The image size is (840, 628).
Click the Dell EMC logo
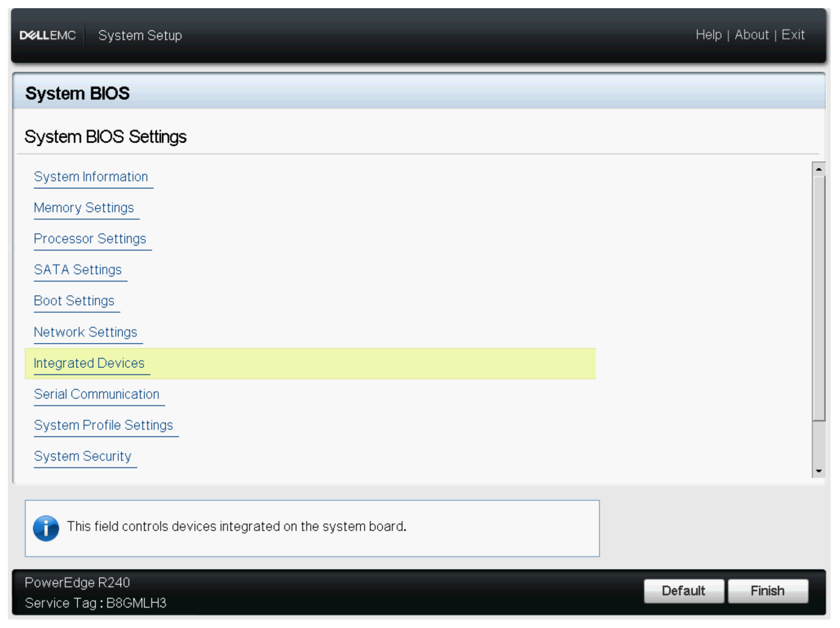(x=48, y=35)
